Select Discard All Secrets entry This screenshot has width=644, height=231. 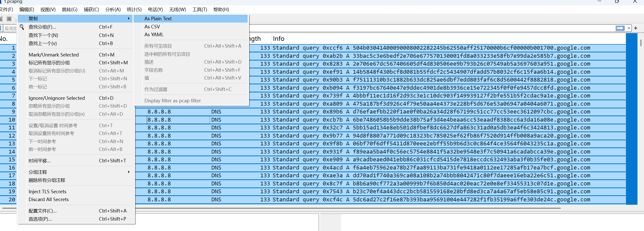pos(75,199)
